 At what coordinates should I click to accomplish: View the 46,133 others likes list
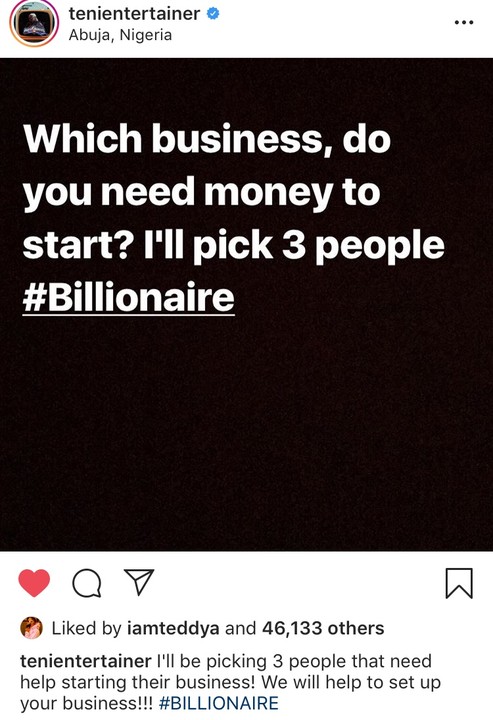[x=323, y=628]
